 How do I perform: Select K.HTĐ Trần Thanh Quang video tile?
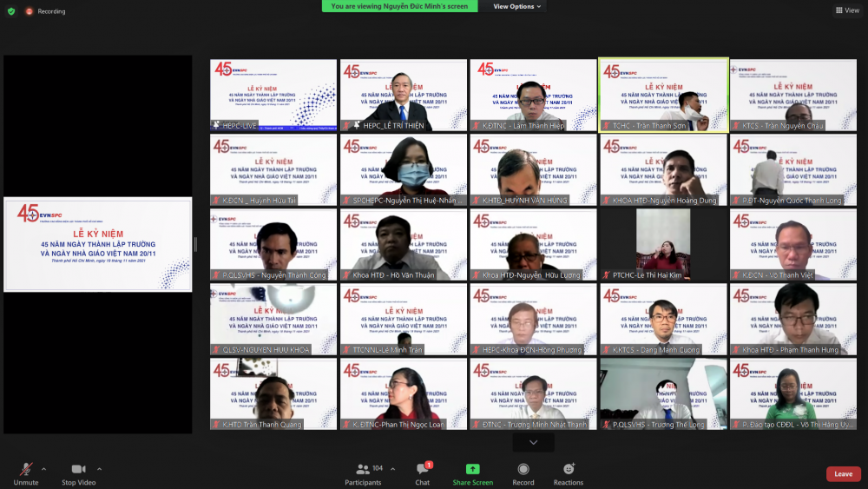273,394
